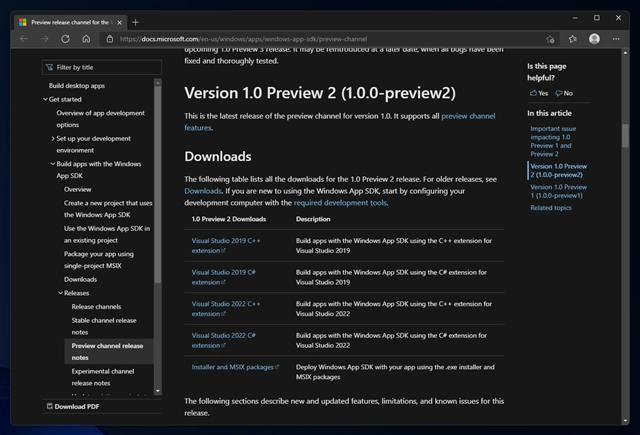This screenshot has height=435, width=640.
Task: Reload the page with the refresh icon
Action: [65, 39]
